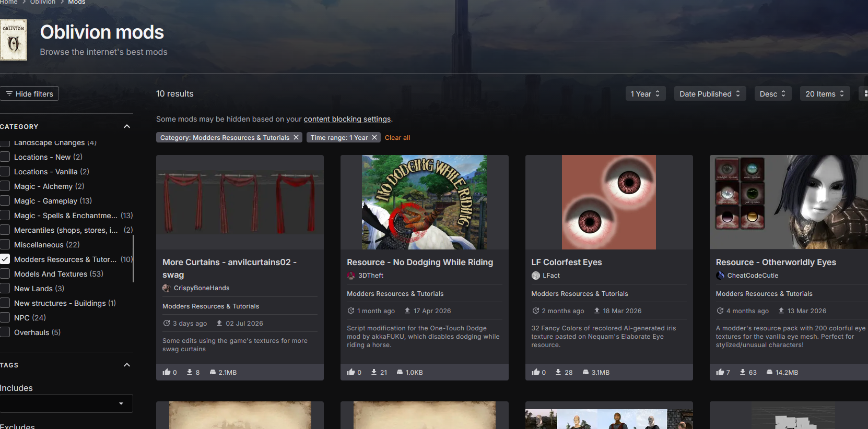Tick the Magic - Gameplay checkbox
This screenshot has height=429, width=868.
(x=5, y=200)
